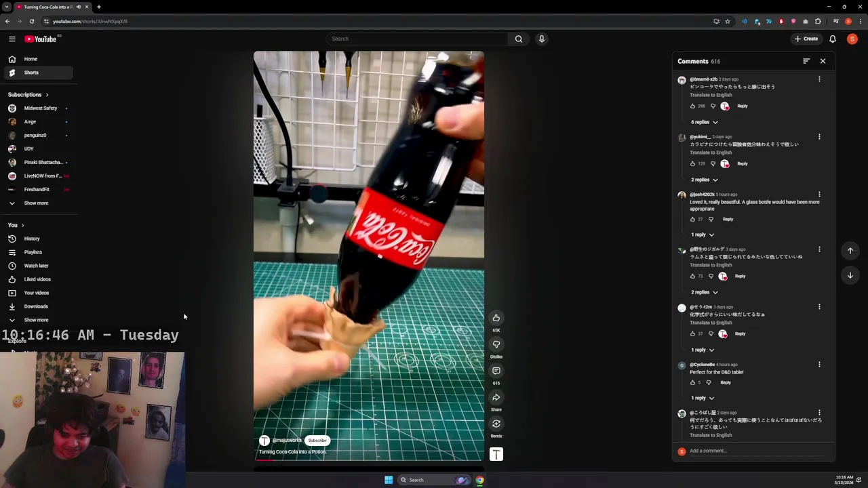868x488 pixels.
Task: Expand 1 reply under @CycloneBe comment
Action: click(x=702, y=398)
